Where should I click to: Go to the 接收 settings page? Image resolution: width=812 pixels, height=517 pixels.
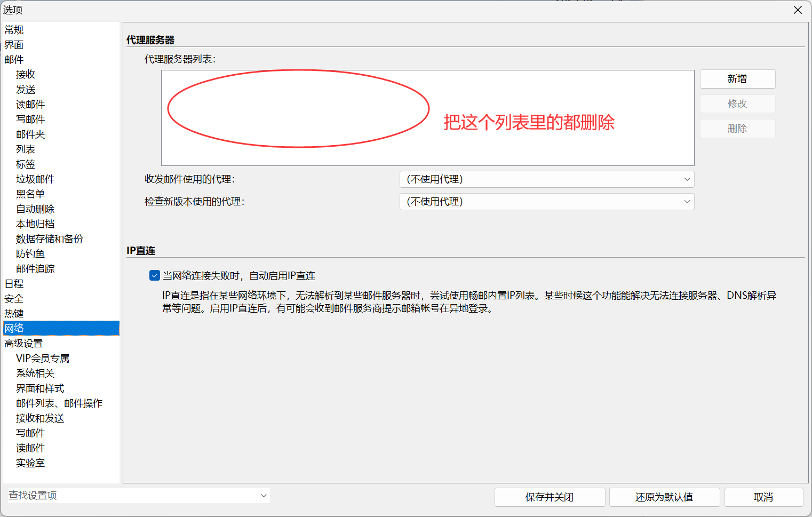pos(26,75)
